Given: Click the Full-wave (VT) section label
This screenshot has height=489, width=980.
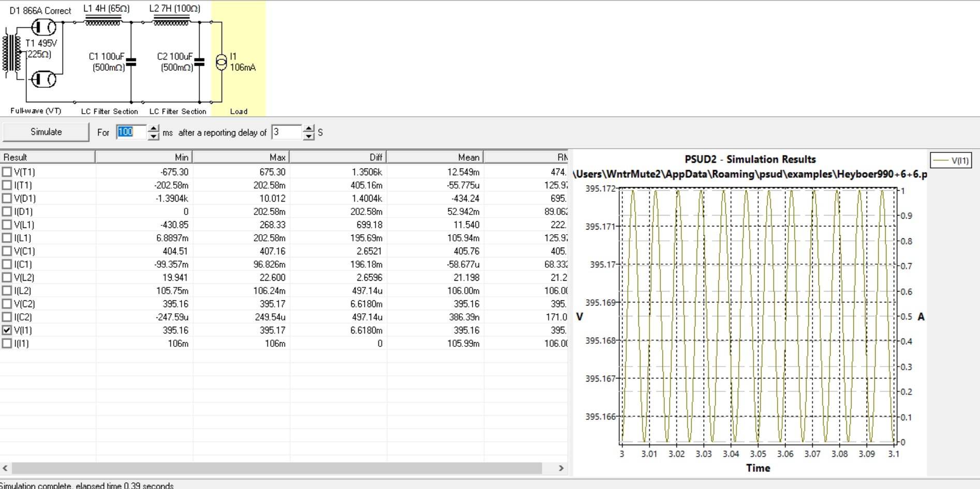Looking at the screenshot, I should point(36,111).
